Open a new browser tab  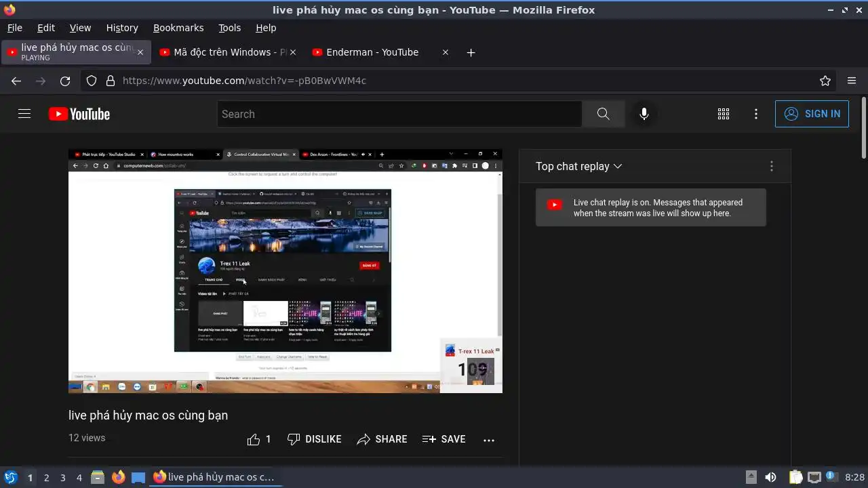point(471,52)
